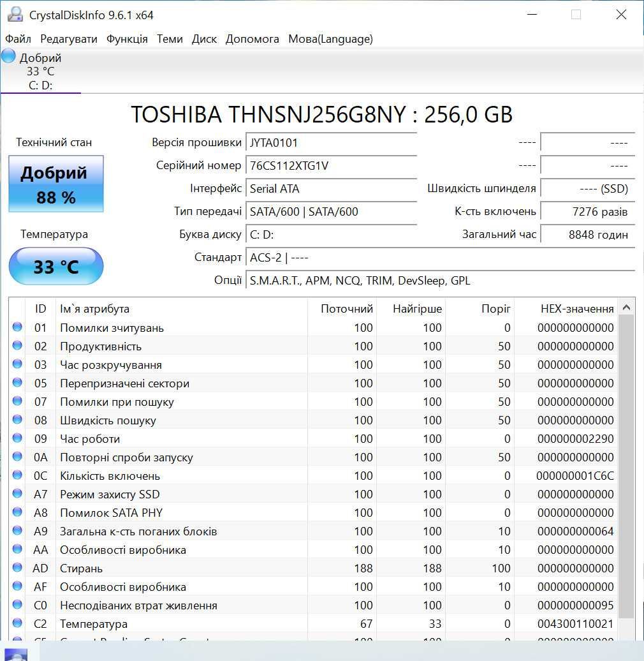Open the Редагувати menu
The height and width of the screenshot is (661, 644).
click(x=69, y=39)
